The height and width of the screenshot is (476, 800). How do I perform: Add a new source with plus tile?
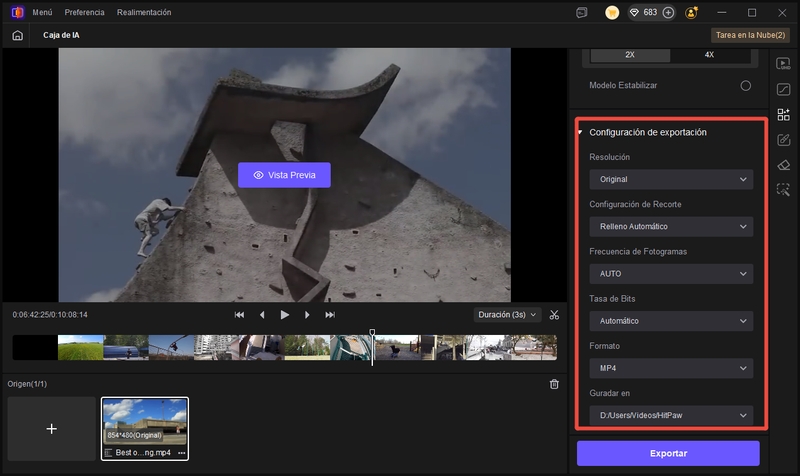[x=52, y=429]
